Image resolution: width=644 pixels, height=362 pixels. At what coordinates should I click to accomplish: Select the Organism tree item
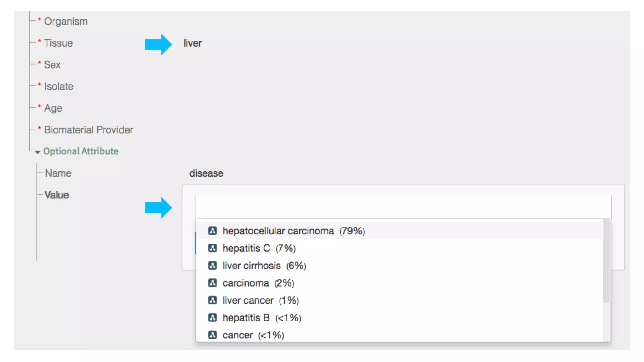pyautogui.click(x=66, y=21)
